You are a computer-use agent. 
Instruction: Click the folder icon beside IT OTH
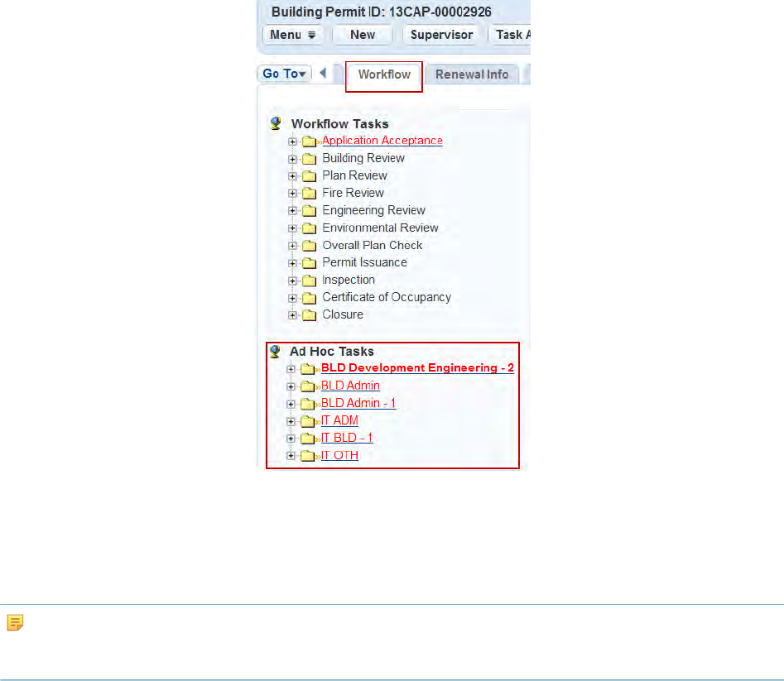coord(308,456)
